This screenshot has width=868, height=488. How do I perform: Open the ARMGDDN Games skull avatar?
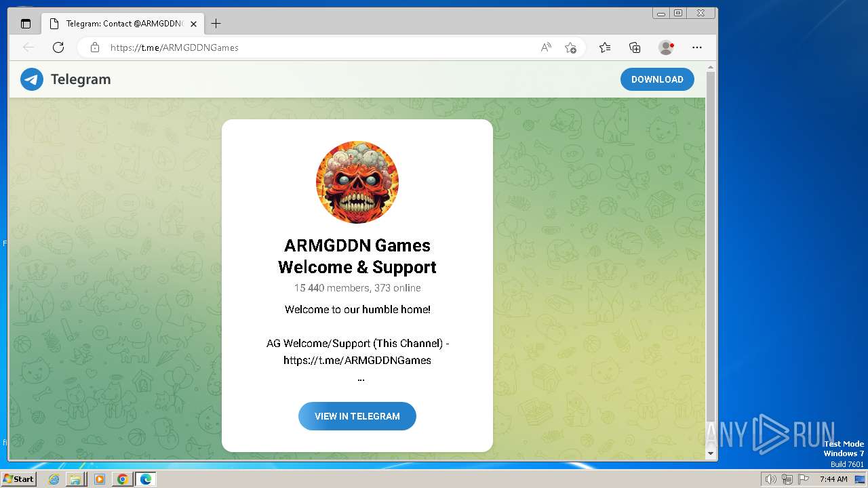coord(357,182)
